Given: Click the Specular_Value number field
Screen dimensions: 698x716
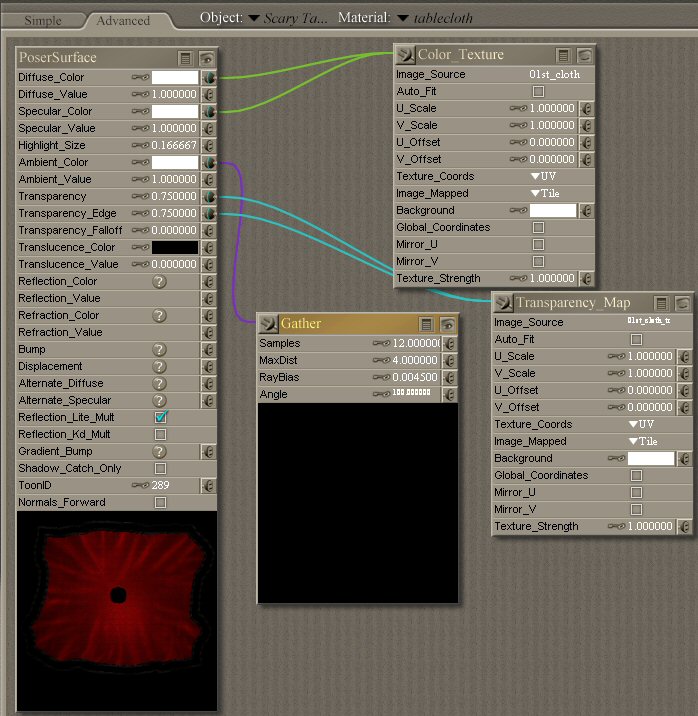Looking at the screenshot, I should tap(174, 128).
